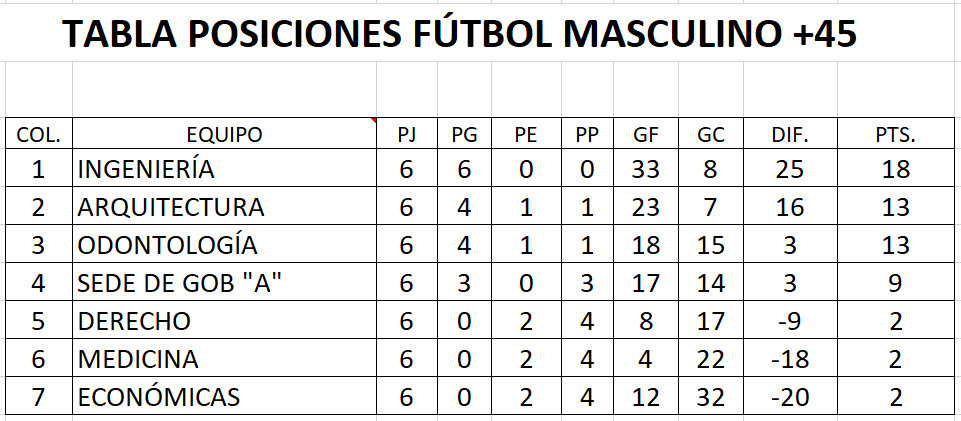This screenshot has height=421, width=961.
Task: Click Medicina's GC value 22 cell
Action: [711, 358]
